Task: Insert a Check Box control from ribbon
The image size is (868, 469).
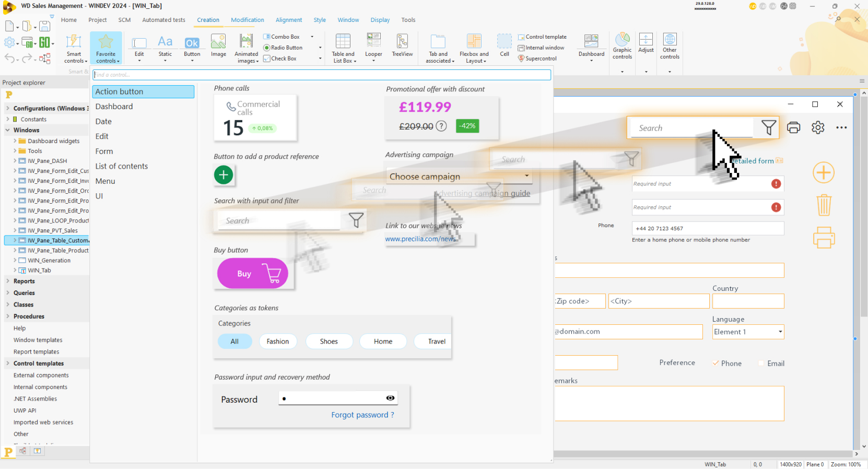Action: coord(280,58)
